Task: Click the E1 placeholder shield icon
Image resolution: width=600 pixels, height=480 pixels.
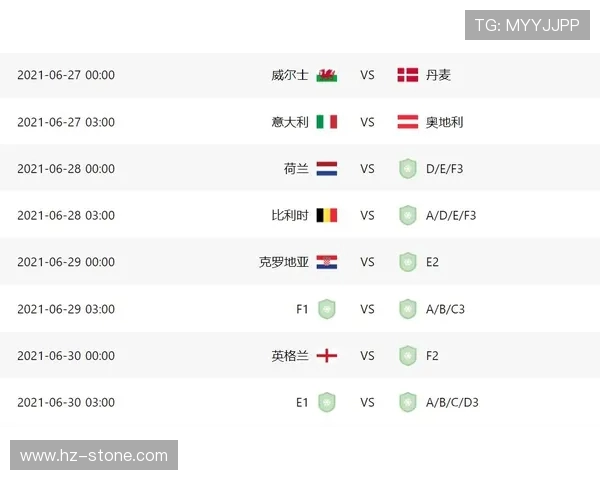Action: point(327,403)
